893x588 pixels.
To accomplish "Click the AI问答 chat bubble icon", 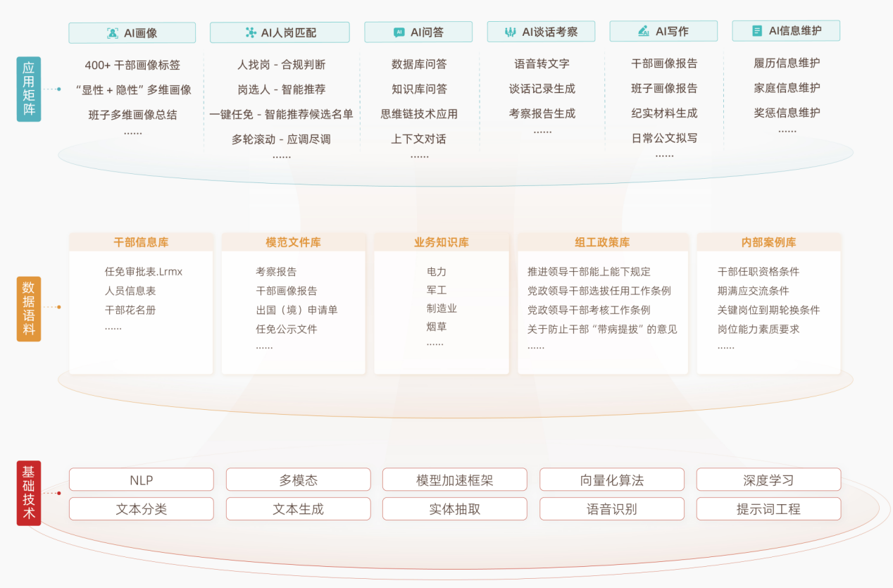I will pyautogui.click(x=399, y=32).
